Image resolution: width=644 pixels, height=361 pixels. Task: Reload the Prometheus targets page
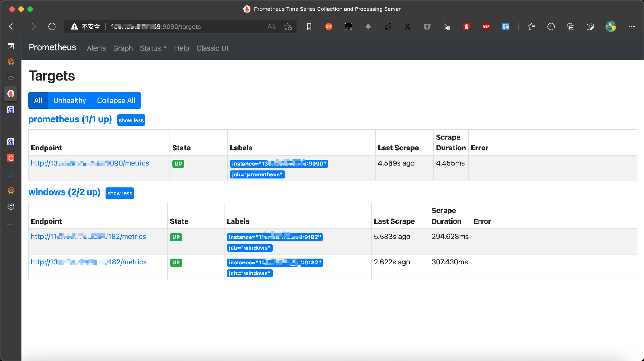[x=52, y=26]
